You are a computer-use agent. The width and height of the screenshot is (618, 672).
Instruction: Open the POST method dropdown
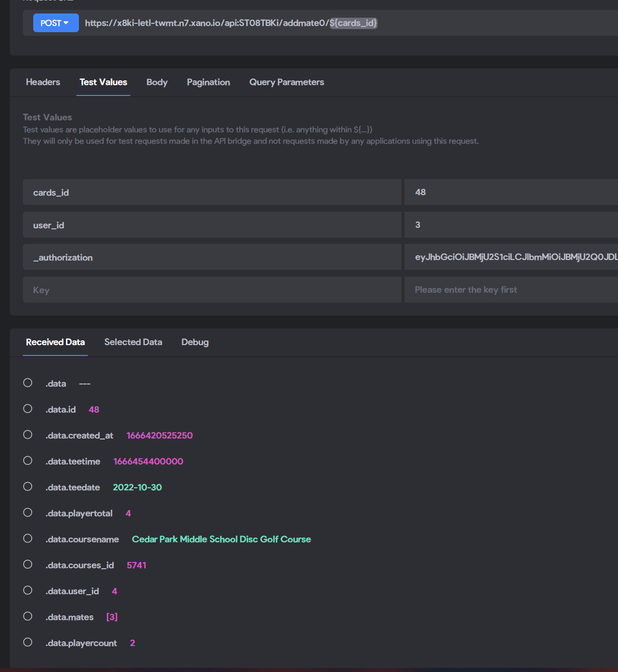(x=56, y=23)
